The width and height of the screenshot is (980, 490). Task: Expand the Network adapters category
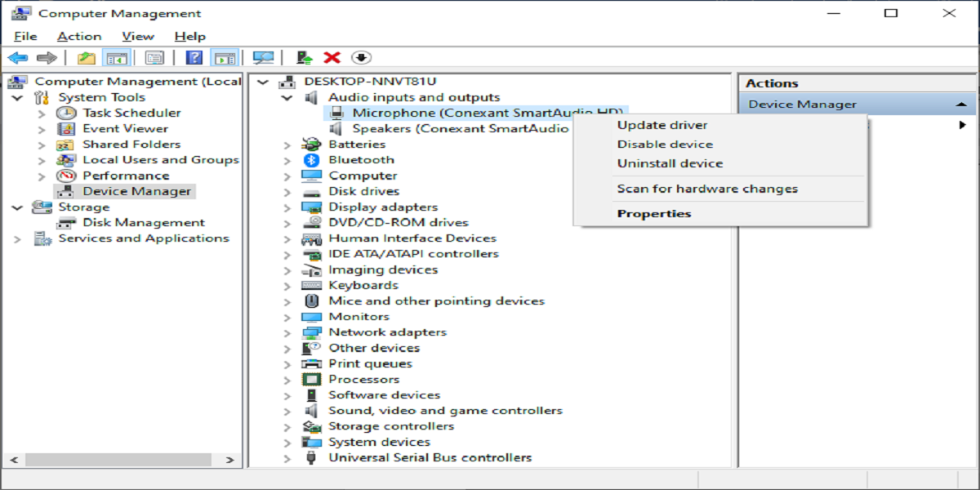287,333
